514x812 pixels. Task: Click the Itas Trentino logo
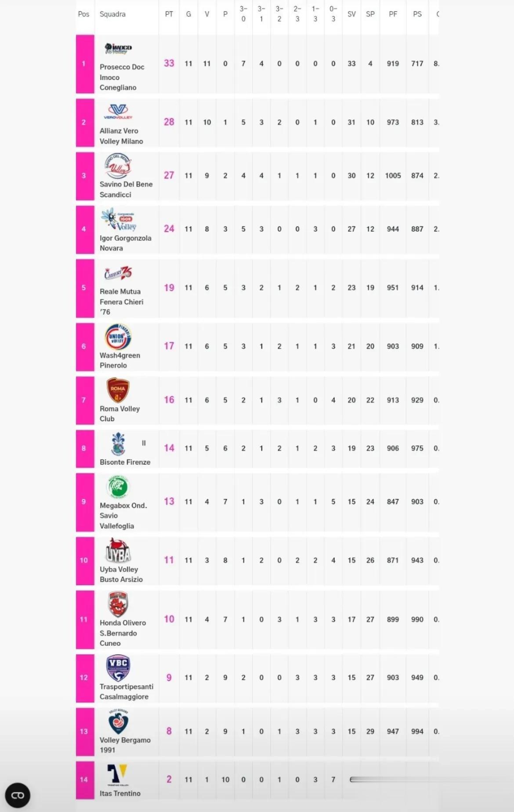(118, 775)
